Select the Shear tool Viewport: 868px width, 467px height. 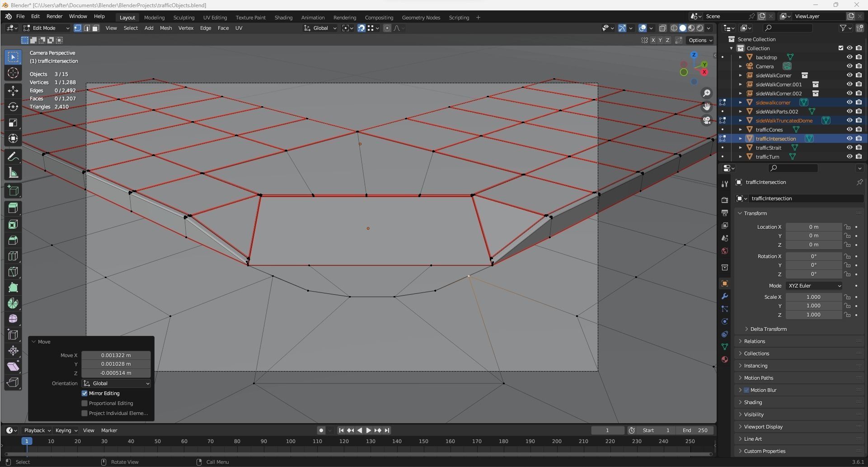click(x=13, y=366)
